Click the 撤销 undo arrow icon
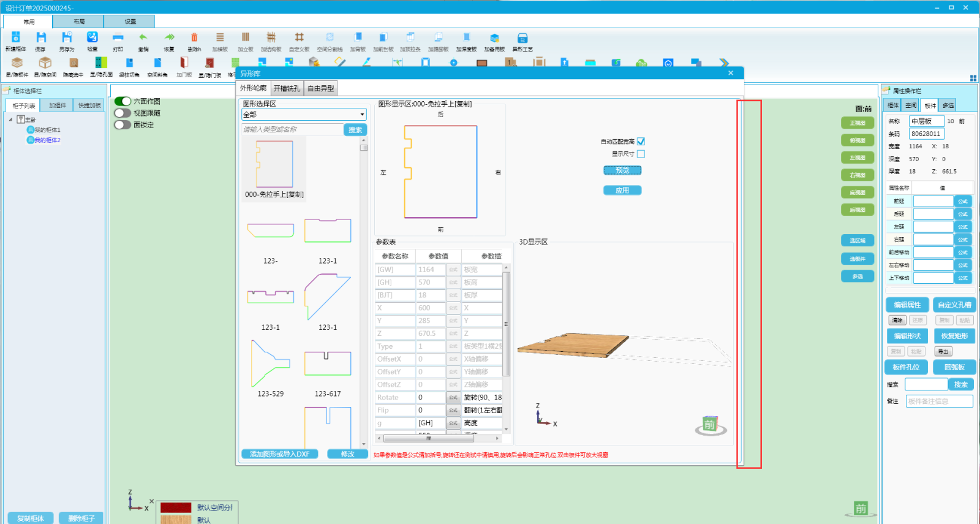The image size is (980, 524). (143, 38)
